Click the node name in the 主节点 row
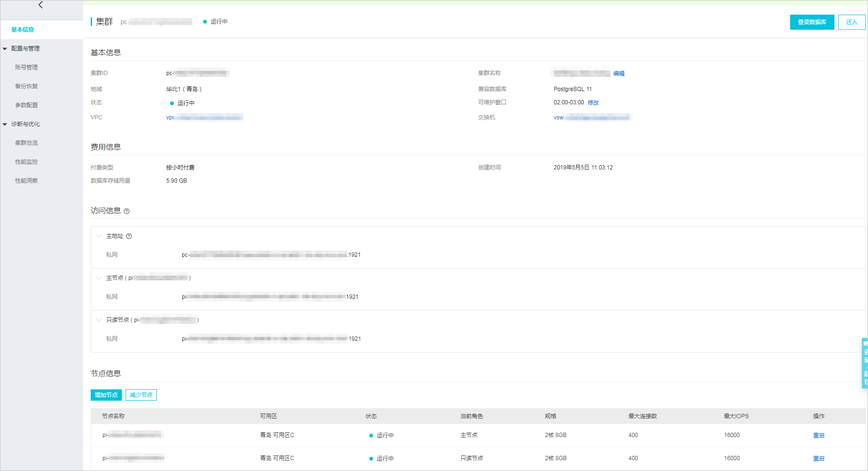 132,435
